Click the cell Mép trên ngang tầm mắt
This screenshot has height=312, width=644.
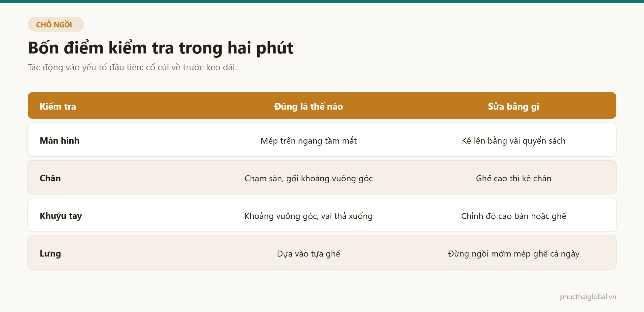[308, 141]
